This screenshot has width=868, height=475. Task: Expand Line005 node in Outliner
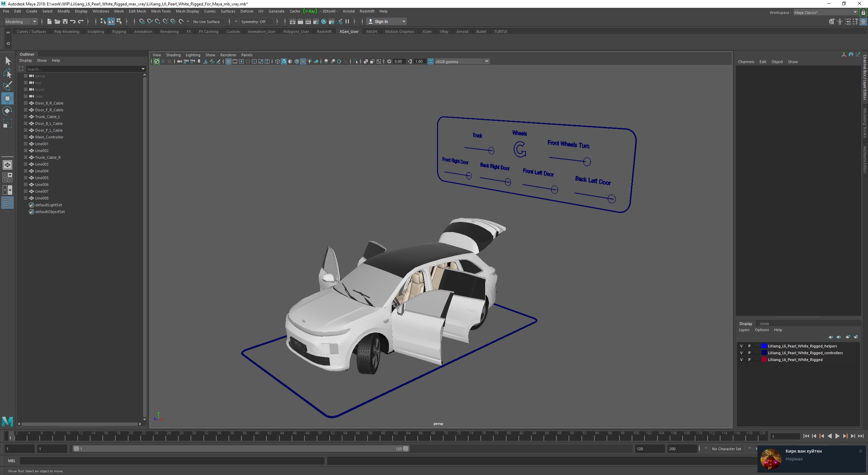tap(25, 178)
